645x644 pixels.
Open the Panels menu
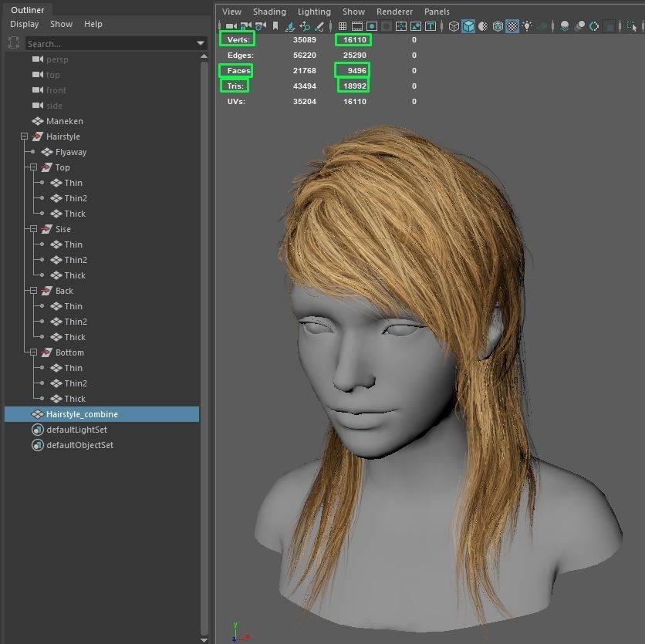point(437,12)
